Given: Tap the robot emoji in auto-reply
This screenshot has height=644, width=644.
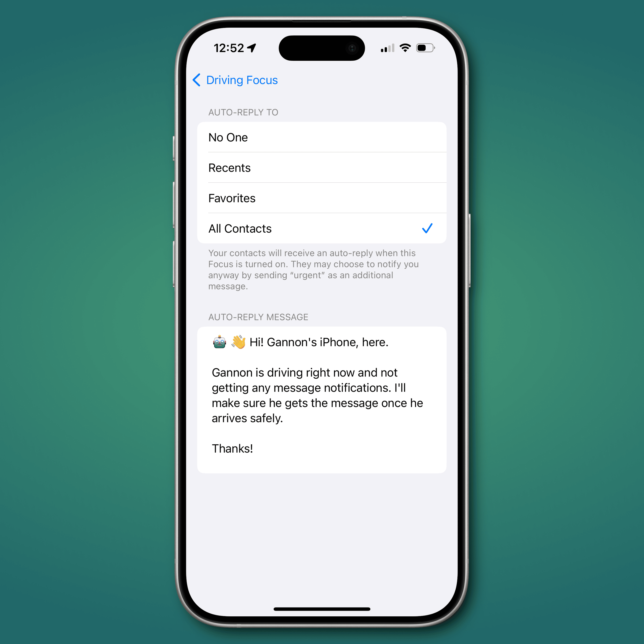Looking at the screenshot, I should coord(218,342).
